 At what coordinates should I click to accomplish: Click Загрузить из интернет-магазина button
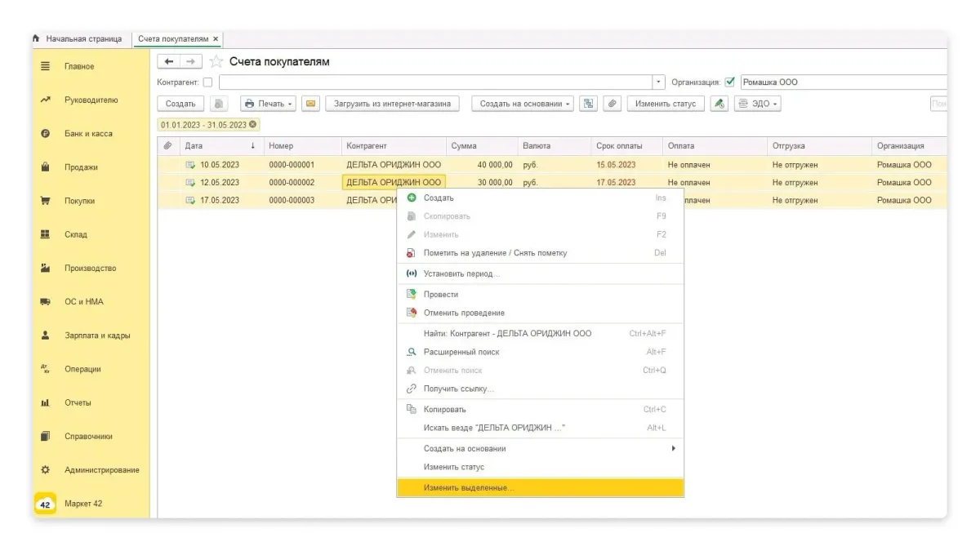coord(392,104)
